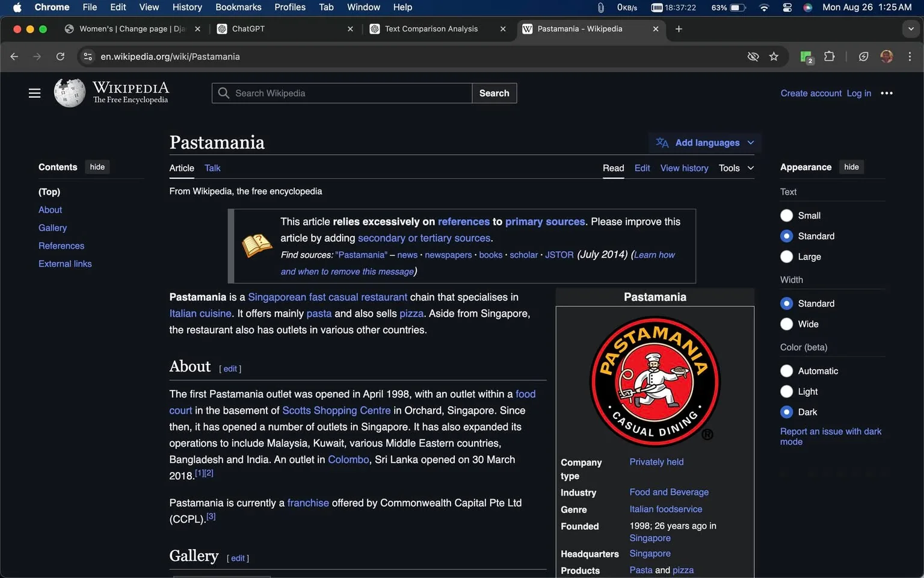Viewport: 924px width, 578px height.
Task: Open macOS Control Center icon
Action: [787, 7]
